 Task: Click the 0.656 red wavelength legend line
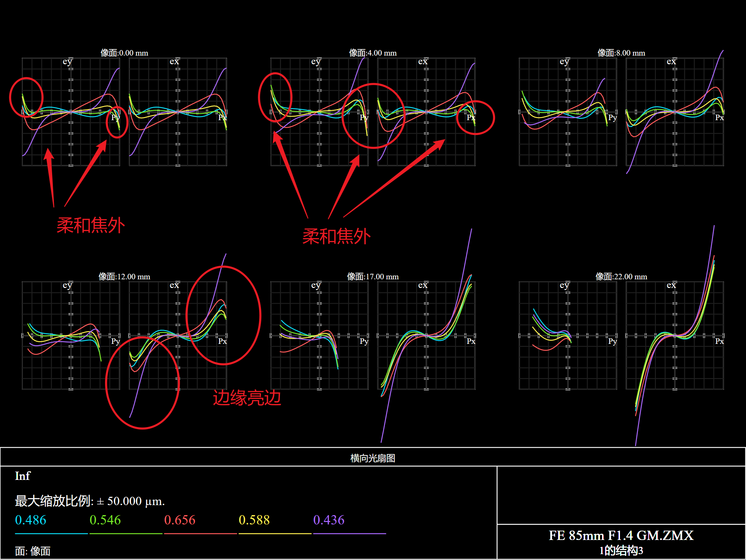click(x=200, y=533)
